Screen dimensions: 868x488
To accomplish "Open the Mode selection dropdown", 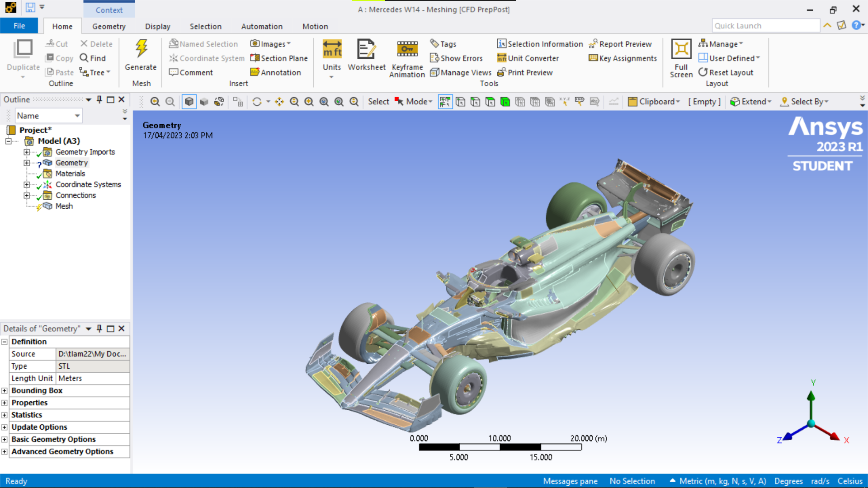I will [x=414, y=102].
